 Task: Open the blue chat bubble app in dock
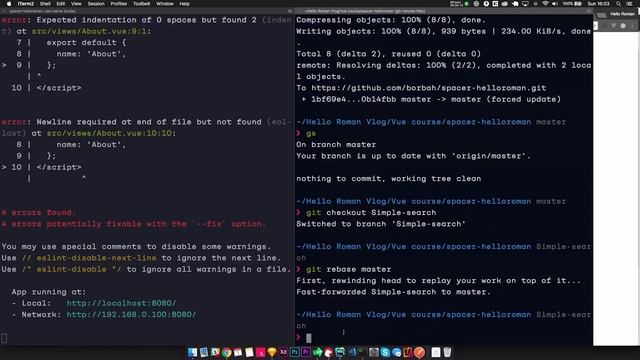tap(396, 352)
